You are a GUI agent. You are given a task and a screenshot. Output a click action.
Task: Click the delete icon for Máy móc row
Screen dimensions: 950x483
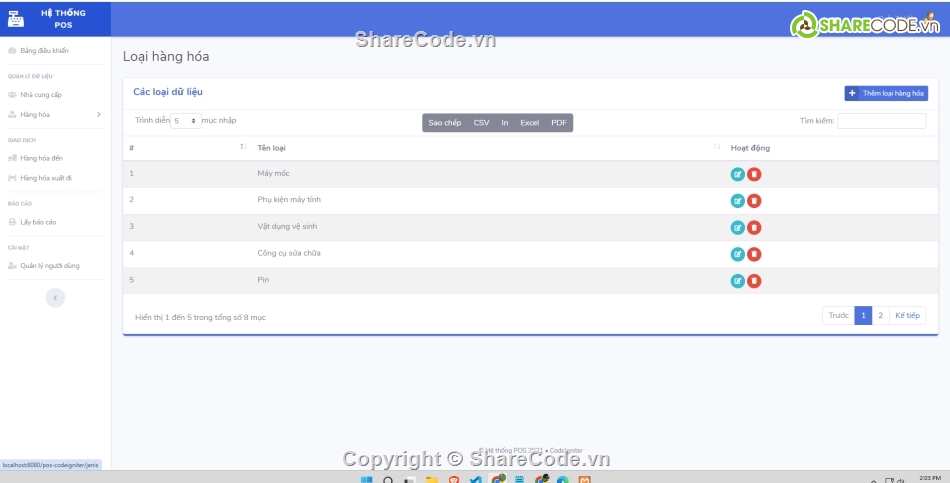pos(754,174)
